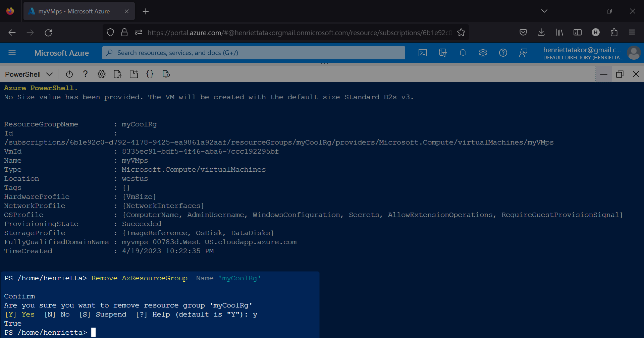Image resolution: width=644 pixels, height=338 pixels.
Task: Click the browser address bar URL
Action: [300, 33]
